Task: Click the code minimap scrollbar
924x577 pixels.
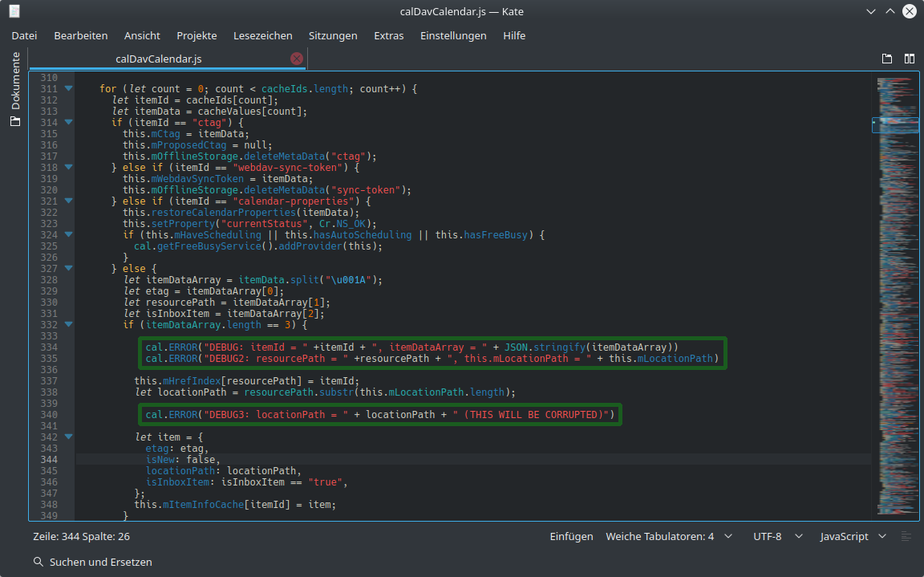Action: [897, 295]
